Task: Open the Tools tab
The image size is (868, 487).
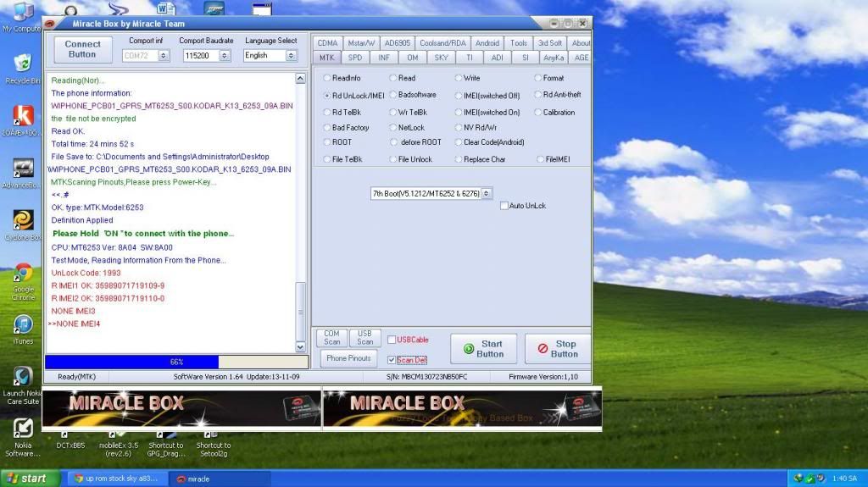Action: [x=519, y=43]
